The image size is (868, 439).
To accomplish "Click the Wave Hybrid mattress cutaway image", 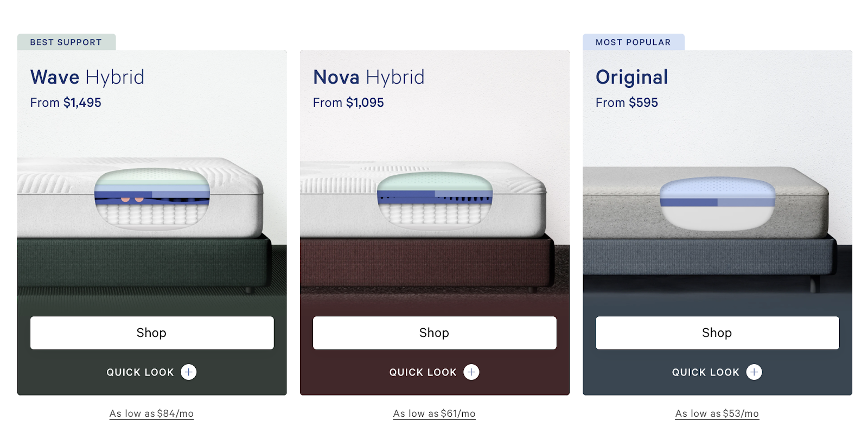I will (152, 200).
